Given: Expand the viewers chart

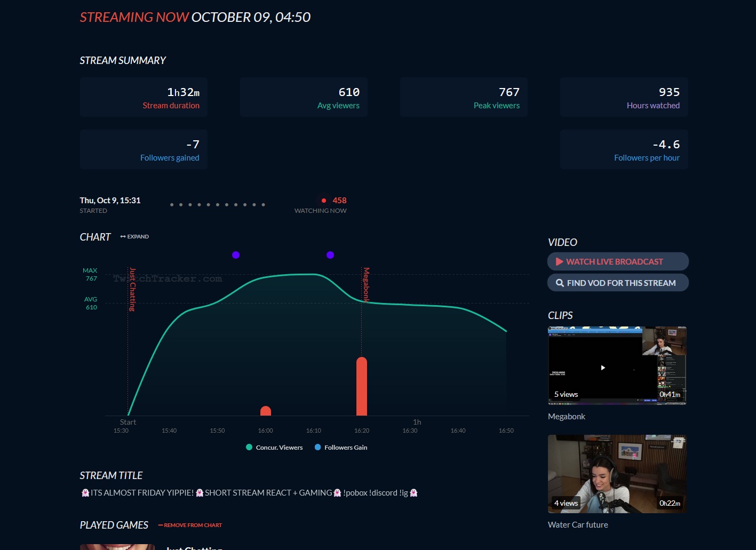Looking at the screenshot, I should point(134,236).
